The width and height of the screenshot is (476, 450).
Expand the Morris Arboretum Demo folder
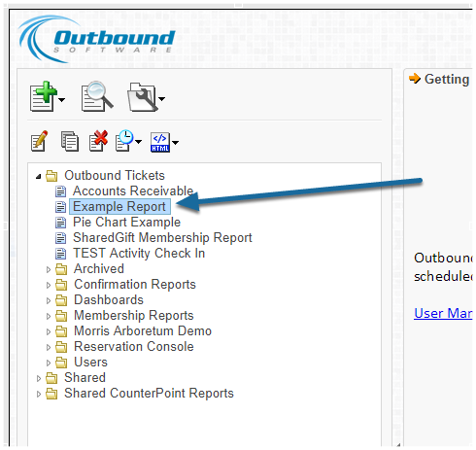tap(49, 331)
